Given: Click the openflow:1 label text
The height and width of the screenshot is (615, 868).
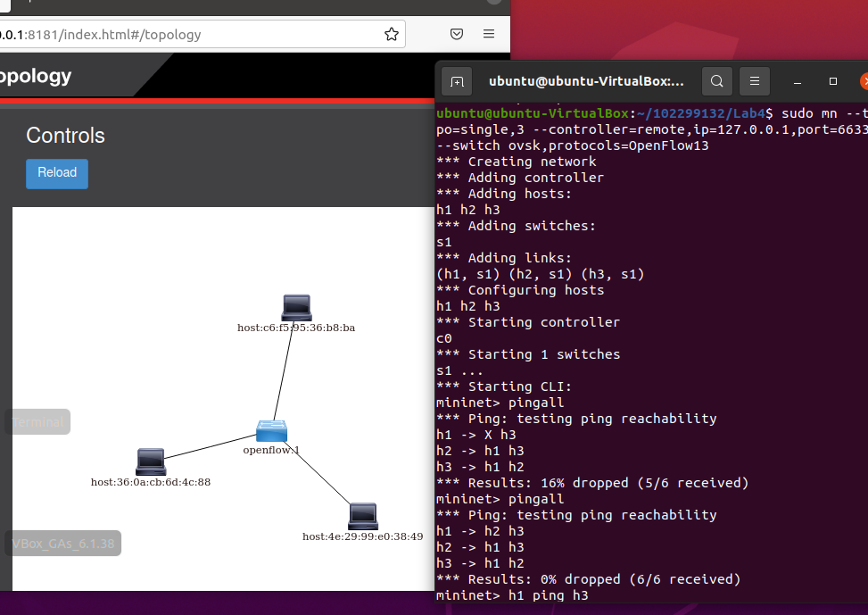Looking at the screenshot, I should coord(271,450).
